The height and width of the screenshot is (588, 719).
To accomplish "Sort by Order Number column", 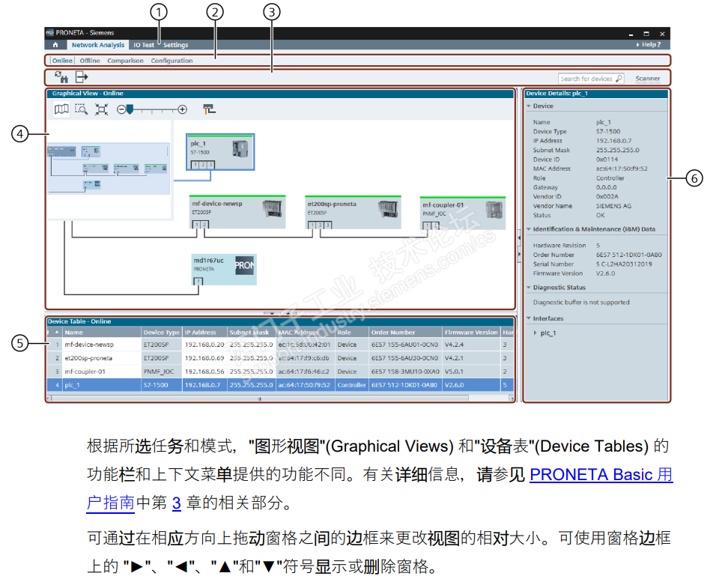I will tap(405, 332).
